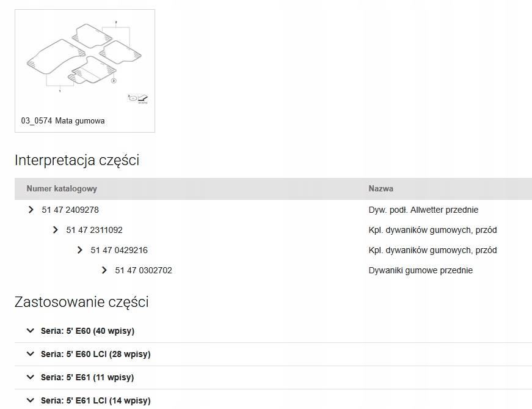Select part number 51 47 0302702 text
This screenshot has width=532, height=409.
144,270
